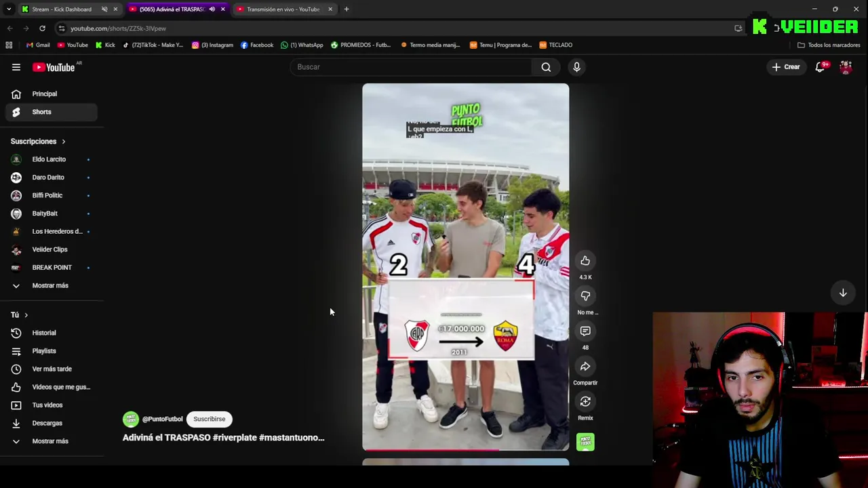Open the Crear dropdown button

786,67
